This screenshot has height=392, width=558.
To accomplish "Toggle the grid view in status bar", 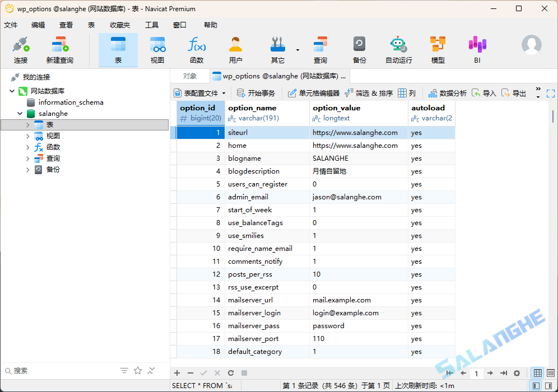I will (x=537, y=373).
